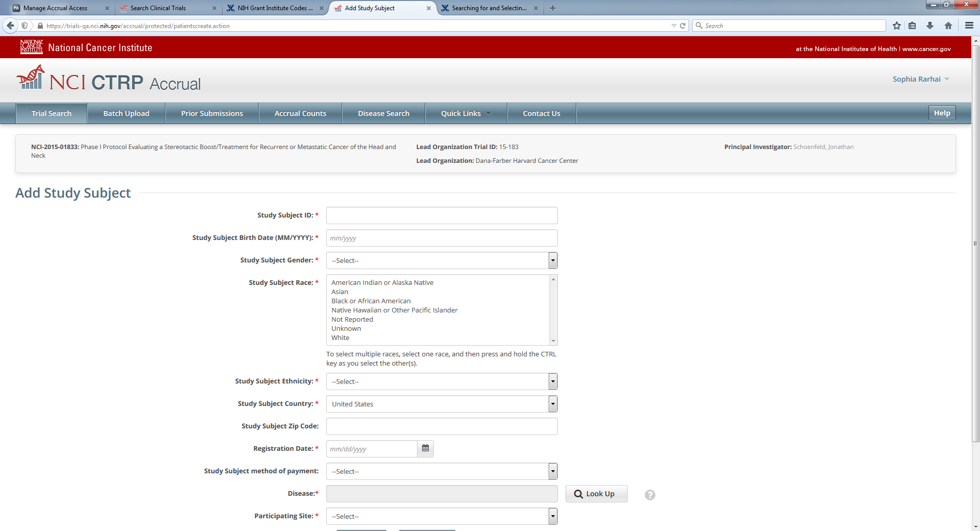Go to the browser home page icon
Image resolution: width=980 pixels, height=531 pixels.
click(948, 26)
